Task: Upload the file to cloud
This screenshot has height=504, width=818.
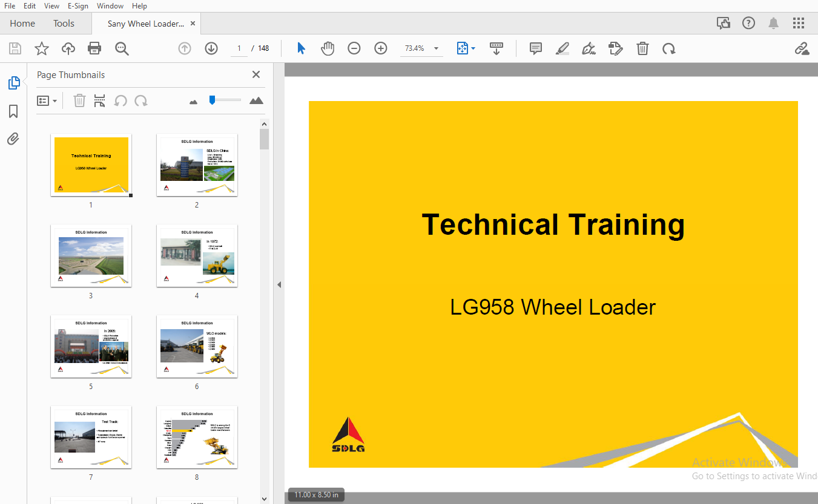Action: [68, 48]
